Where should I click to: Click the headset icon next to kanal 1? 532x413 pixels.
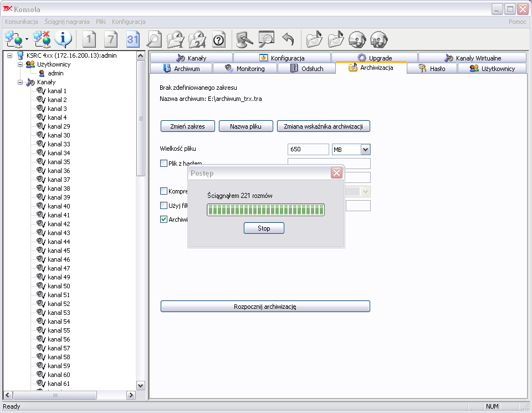pyautogui.click(x=41, y=90)
